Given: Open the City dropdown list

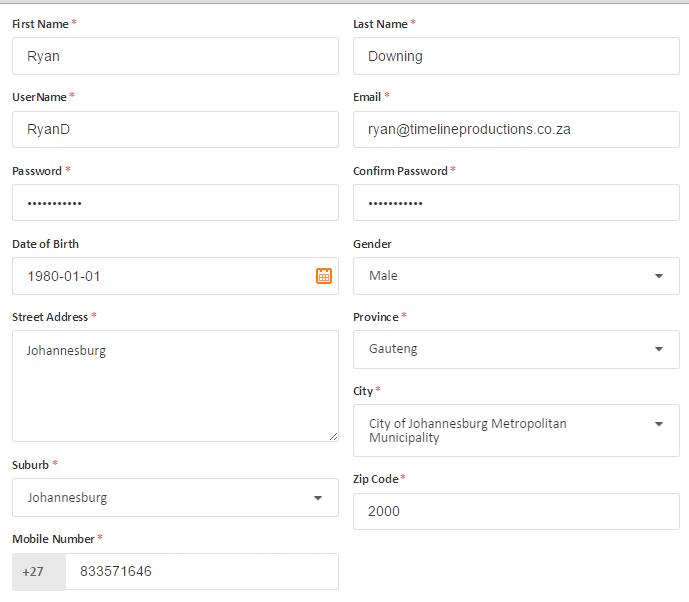Looking at the screenshot, I should tap(515, 430).
